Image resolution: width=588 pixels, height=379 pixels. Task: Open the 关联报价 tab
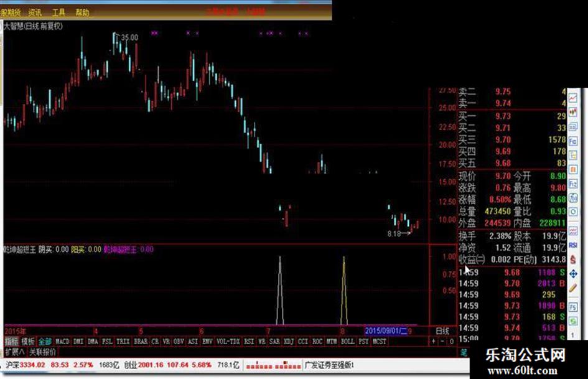(43, 352)
